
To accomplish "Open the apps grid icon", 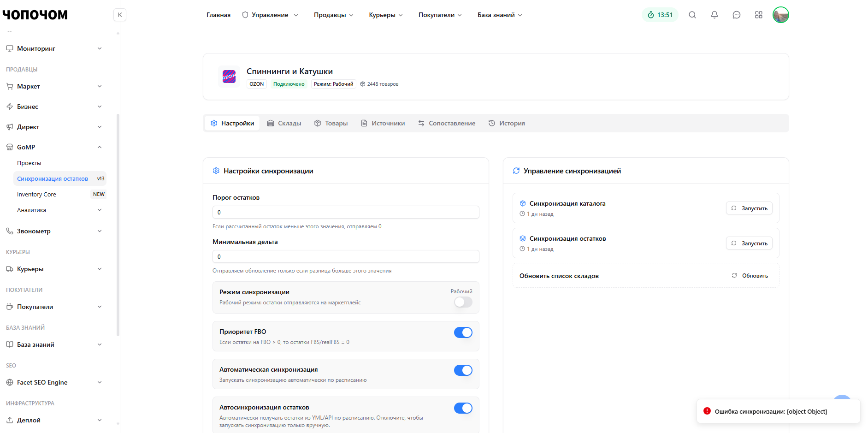I will click(x=759, y=15).
